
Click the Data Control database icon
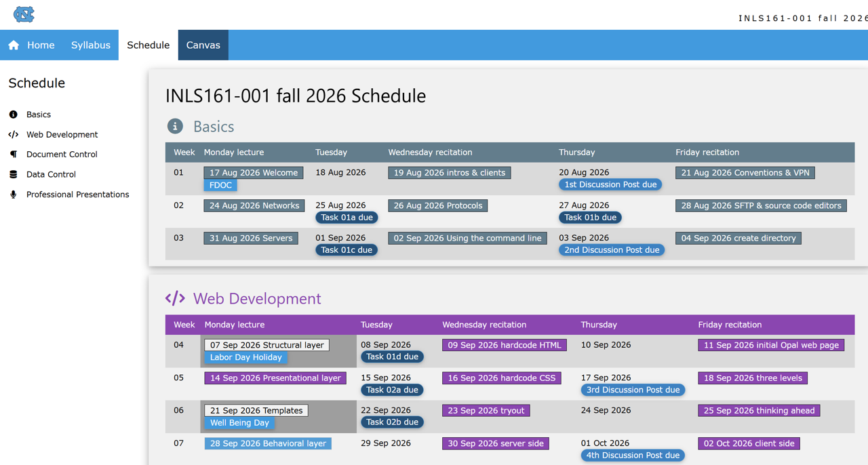point(13,174)
